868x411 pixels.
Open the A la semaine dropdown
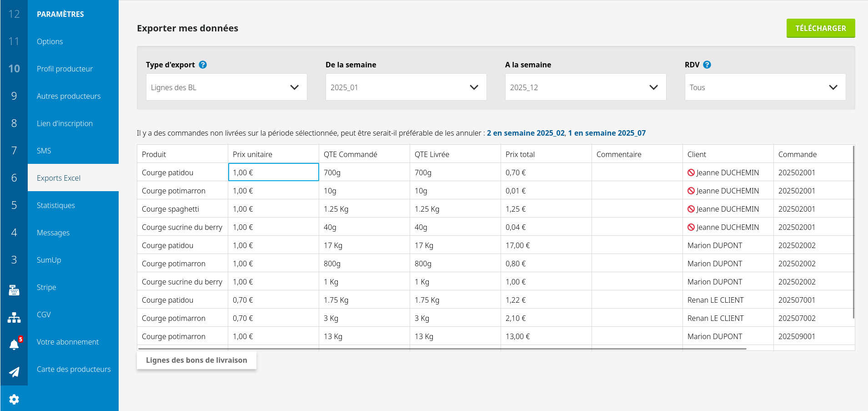(585, 87)
